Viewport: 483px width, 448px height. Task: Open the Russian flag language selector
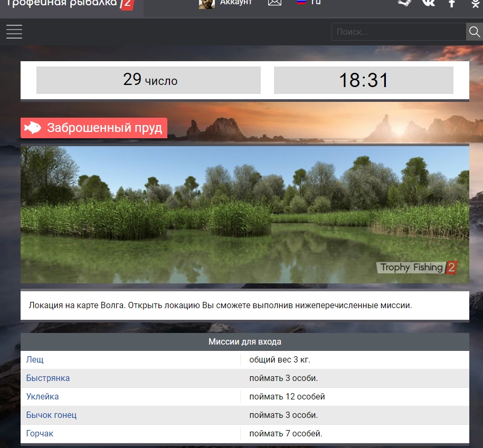click(302, 2)
